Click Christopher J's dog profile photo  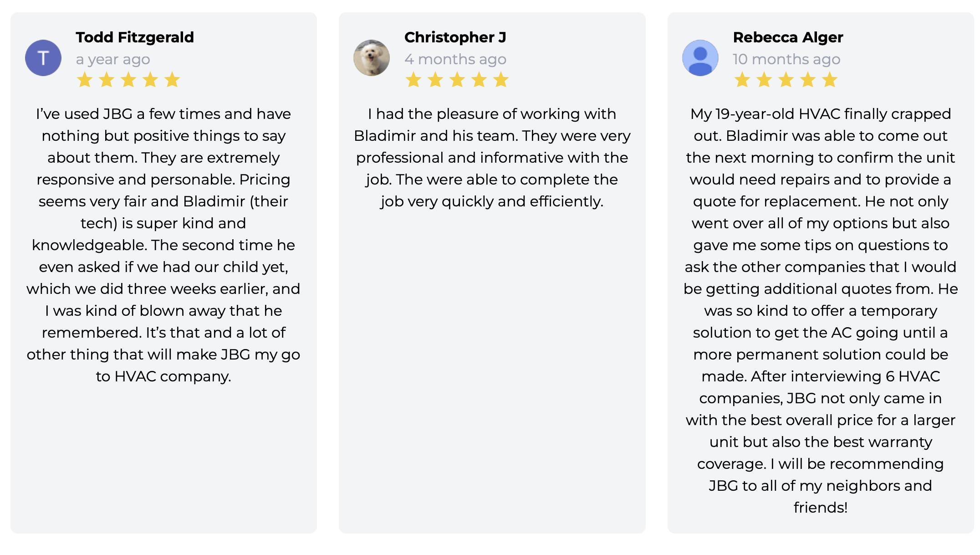(x=372, y=58)
